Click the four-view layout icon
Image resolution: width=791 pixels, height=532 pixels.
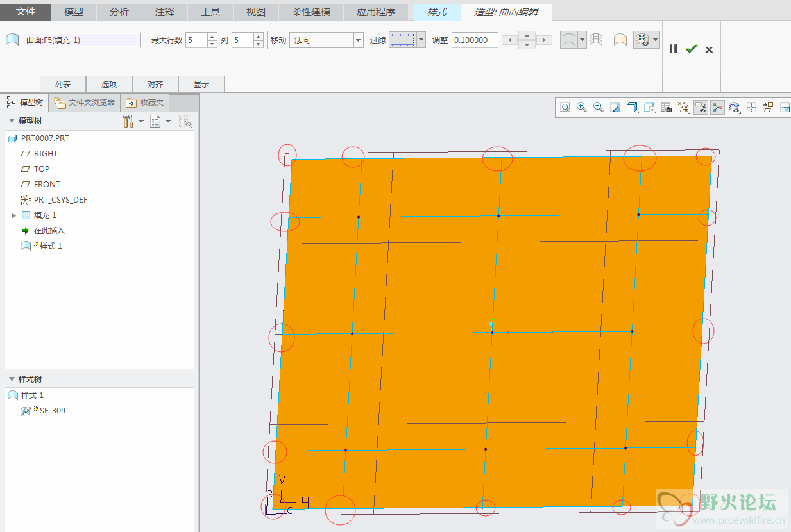tap(752, 108)
